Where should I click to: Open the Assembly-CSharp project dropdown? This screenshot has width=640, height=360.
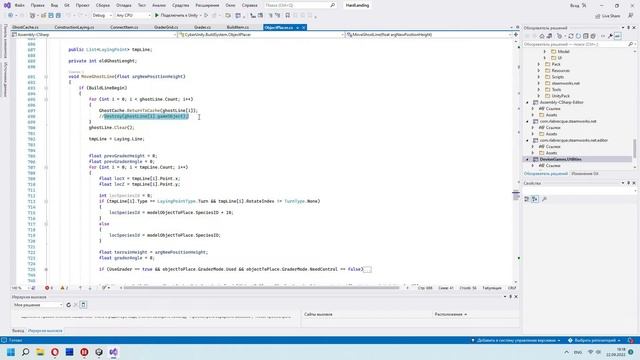[x=94, y=35]
